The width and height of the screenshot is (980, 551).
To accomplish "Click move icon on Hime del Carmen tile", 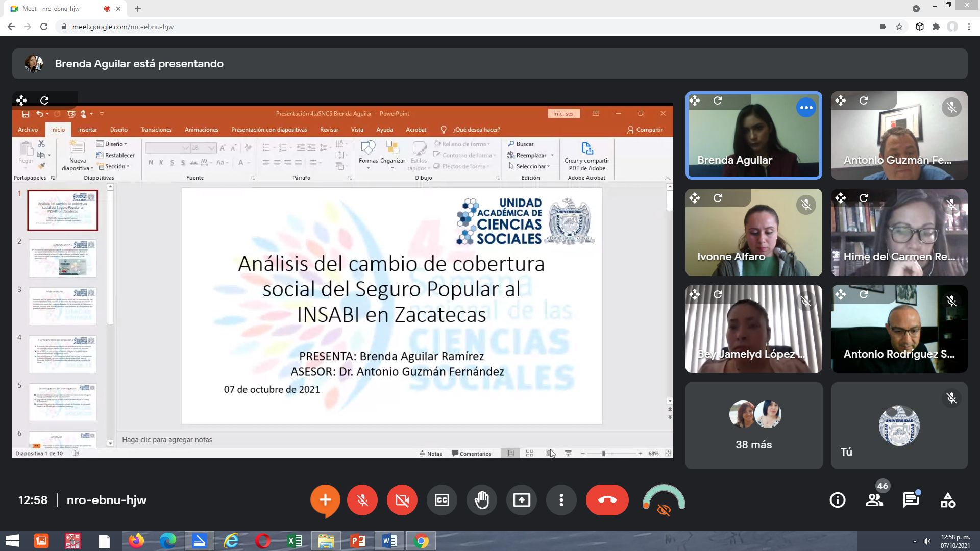I will [841, 198].
